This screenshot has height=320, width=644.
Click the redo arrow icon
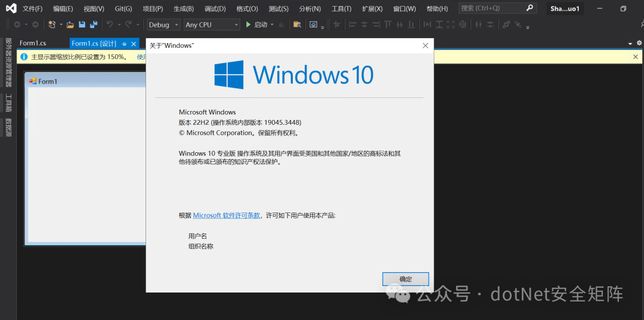click(x=129, y=24)
